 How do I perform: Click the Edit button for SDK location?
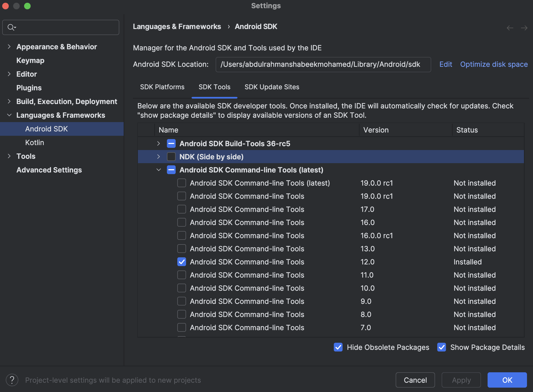[x=445, y=64]
